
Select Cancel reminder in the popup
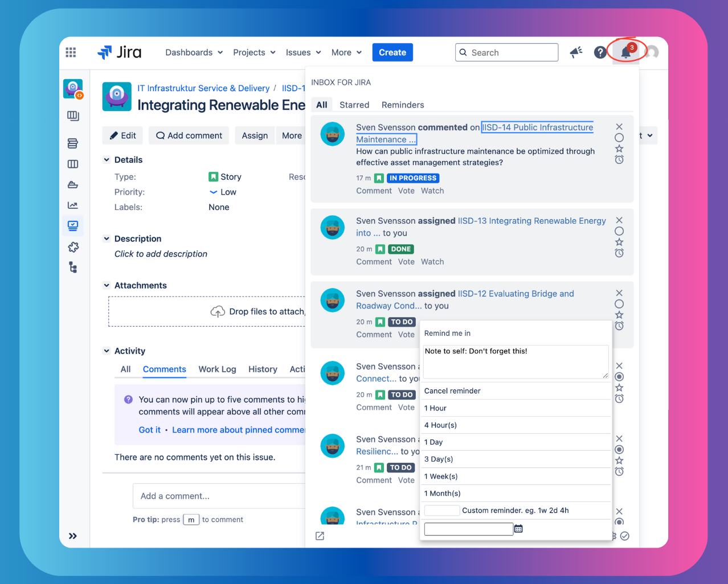click(x=516, y=391)
